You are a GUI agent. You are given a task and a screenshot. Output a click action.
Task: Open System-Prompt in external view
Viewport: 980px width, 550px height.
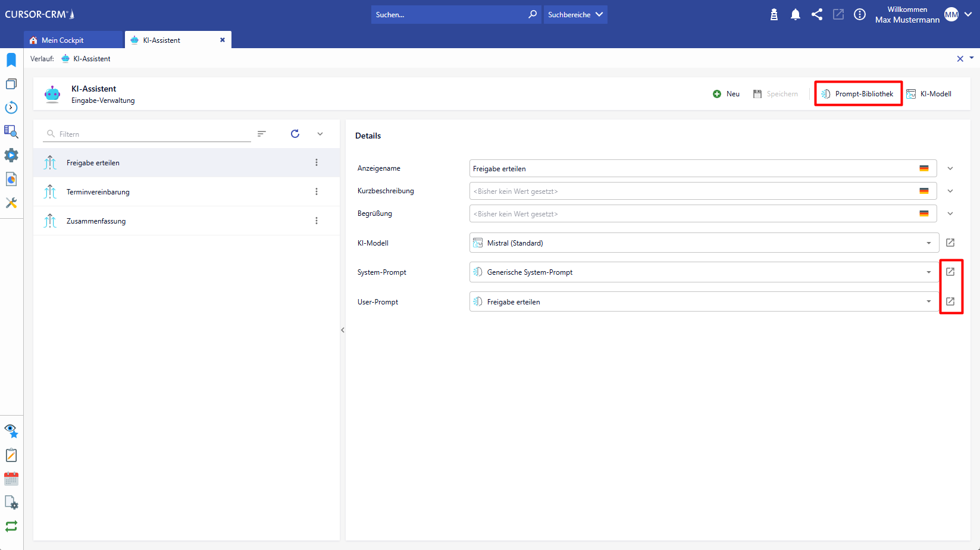(x=950, y=272)
